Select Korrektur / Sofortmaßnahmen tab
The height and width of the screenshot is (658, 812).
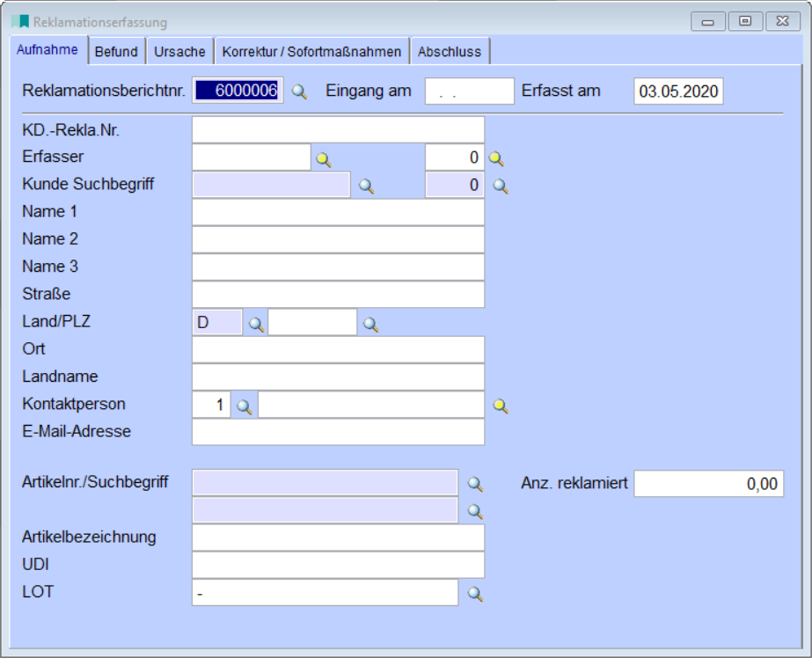(x=311, y=52)
